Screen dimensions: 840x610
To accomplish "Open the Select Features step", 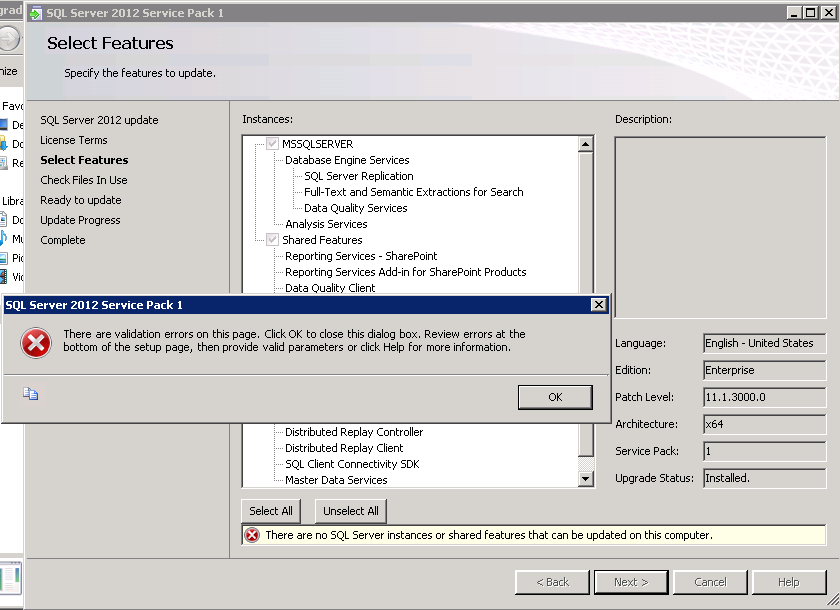I will click(x=84, y=160).
